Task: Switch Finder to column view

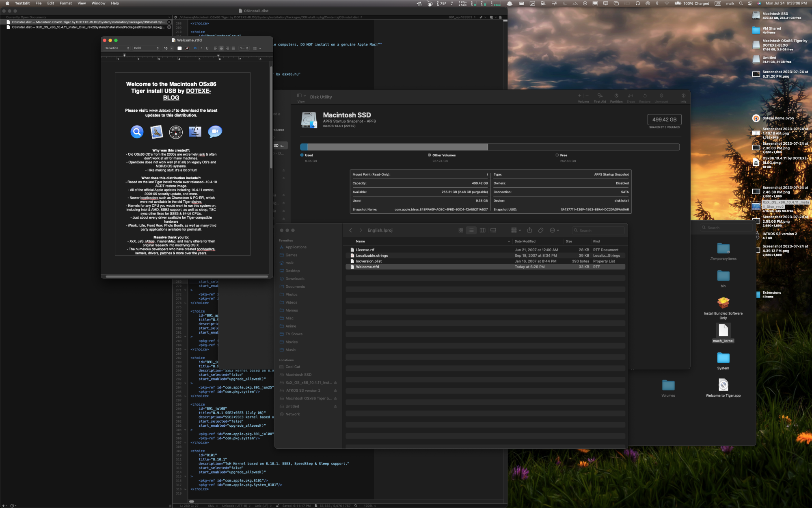Action: click(x=482, y=230)
